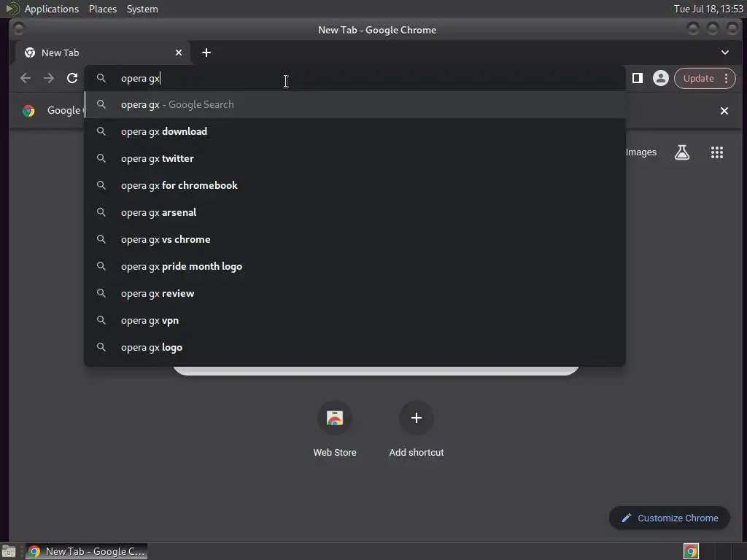Open the Google apps grid

[x=717, y=152]
